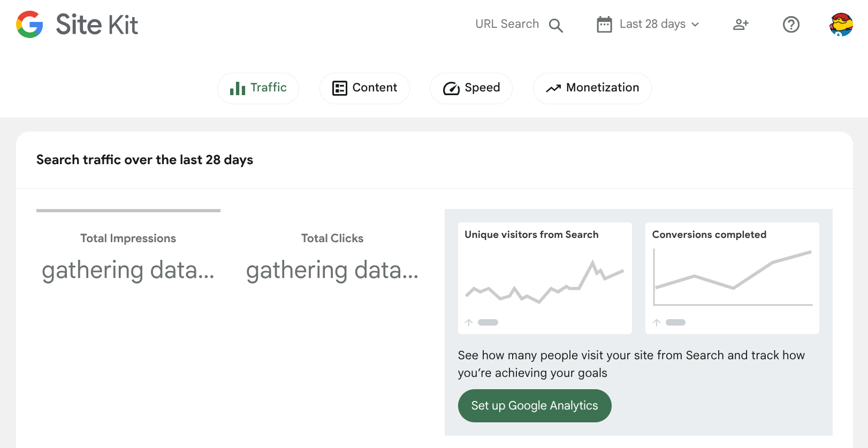868x448 pixels.
Task: Click the Conversions completed chart preview
Action: coord(733,277)
